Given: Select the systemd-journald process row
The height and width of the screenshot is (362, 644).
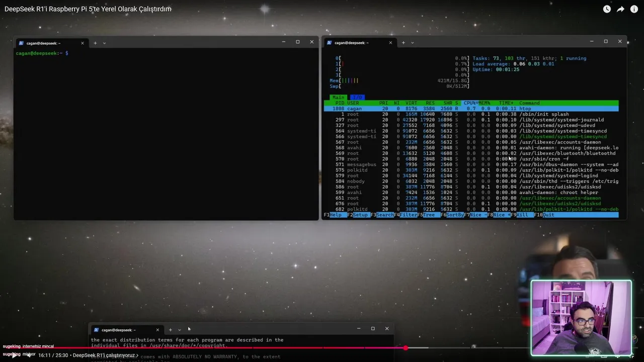Looking at the screenshot, I should [x=471, y=120].
